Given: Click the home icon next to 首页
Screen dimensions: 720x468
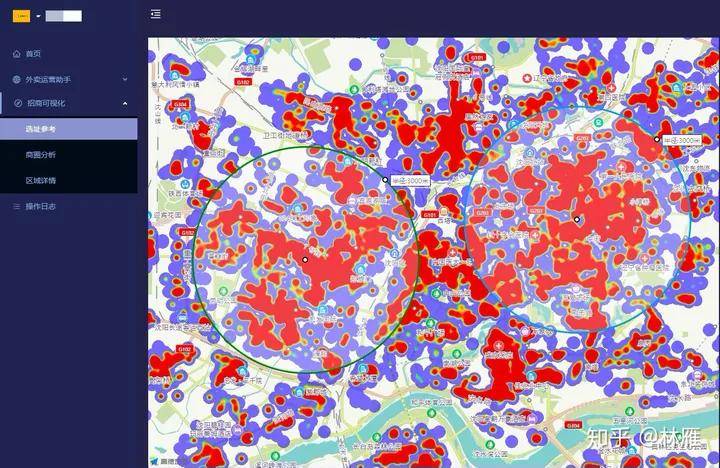Looking at the screenshot, I should pos(17,54).
